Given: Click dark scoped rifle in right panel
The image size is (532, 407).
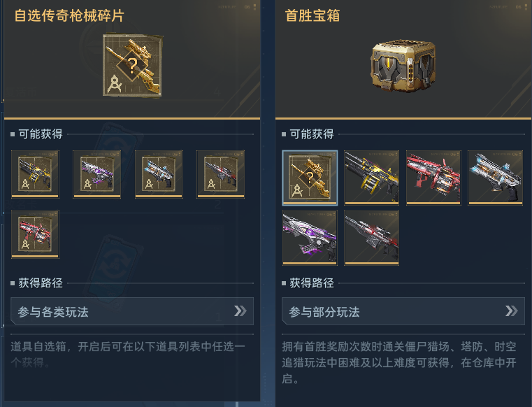Looking at the screenshot, I should [x=371, y=238].
